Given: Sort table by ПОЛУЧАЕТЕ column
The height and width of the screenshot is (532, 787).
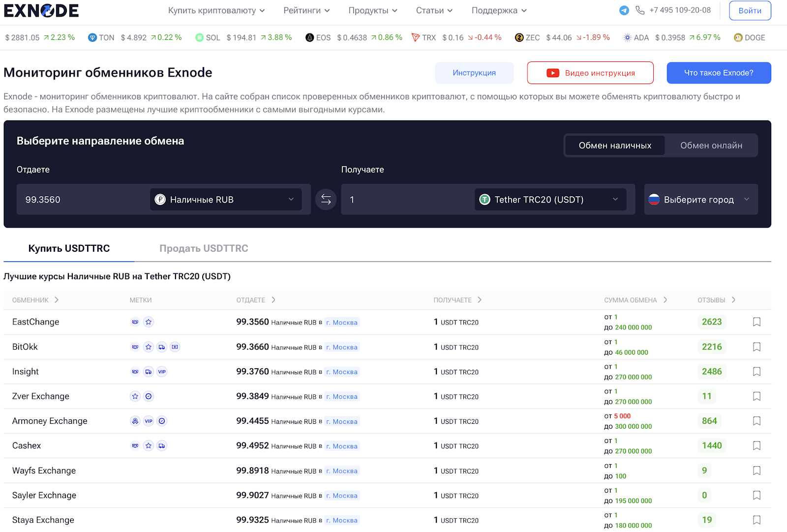Looking at the screenshot, I should pos(457,300).
